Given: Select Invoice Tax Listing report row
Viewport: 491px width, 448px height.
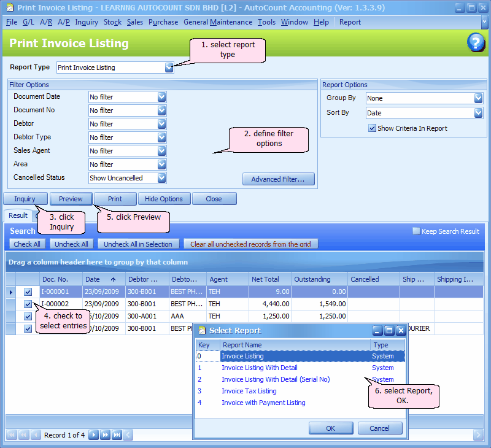Looking at the screenshot, I should tap(249, 391).
